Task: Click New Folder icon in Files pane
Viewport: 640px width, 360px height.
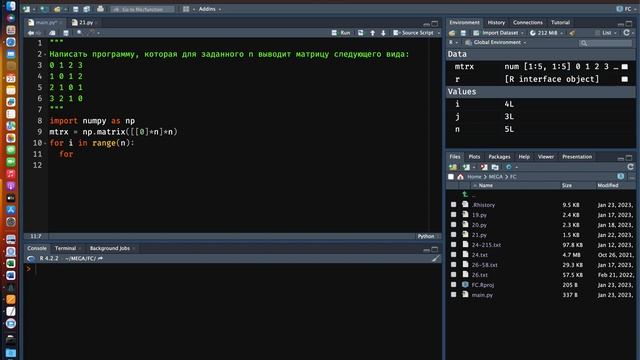Action: click(453, 167)
